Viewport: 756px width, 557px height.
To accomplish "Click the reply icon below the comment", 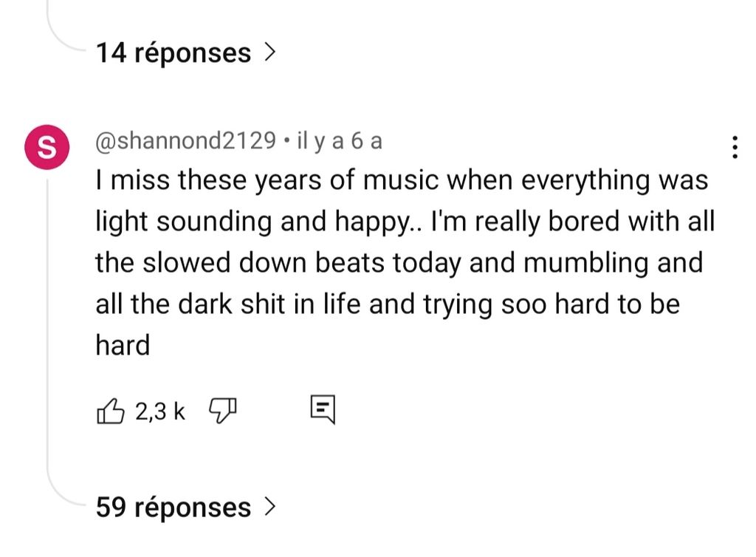I will coord(323,410).
